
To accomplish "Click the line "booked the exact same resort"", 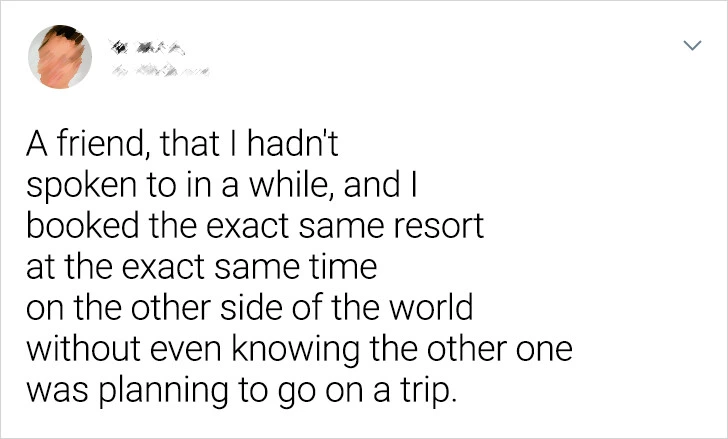I will pos(255,226).
